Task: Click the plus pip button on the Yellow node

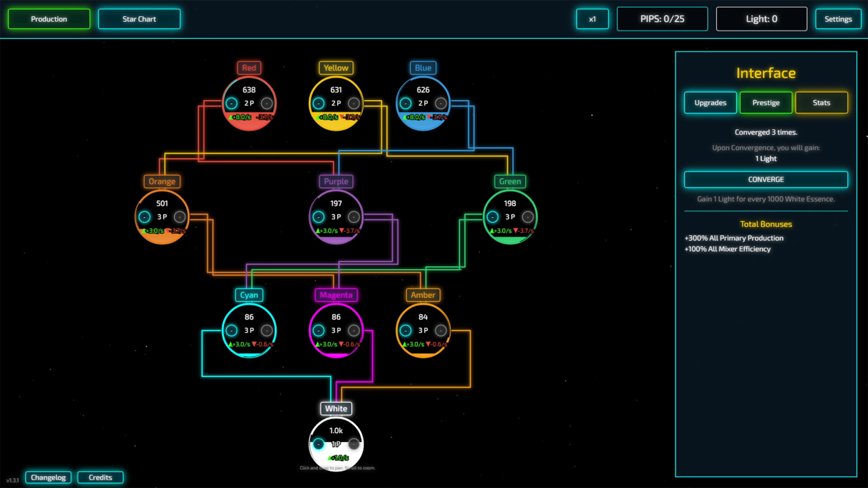Action: [x=353, y=103]
